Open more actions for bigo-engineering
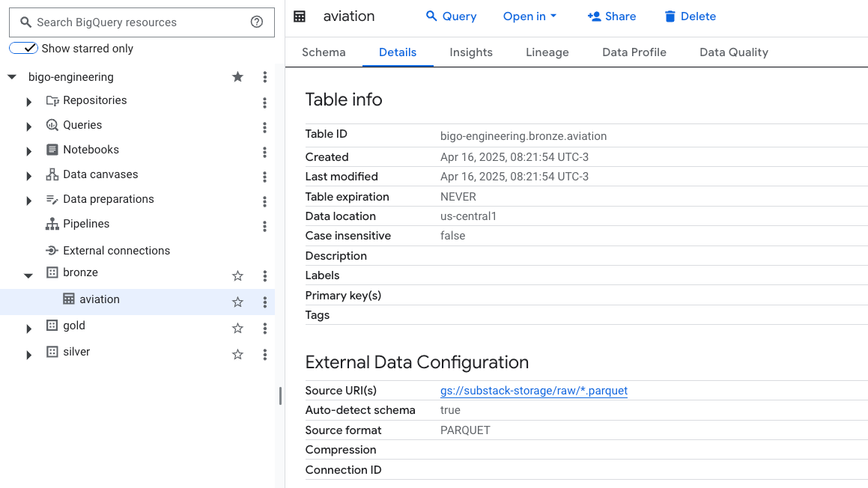The image size is (868, 488). click(x=264, y=77)
